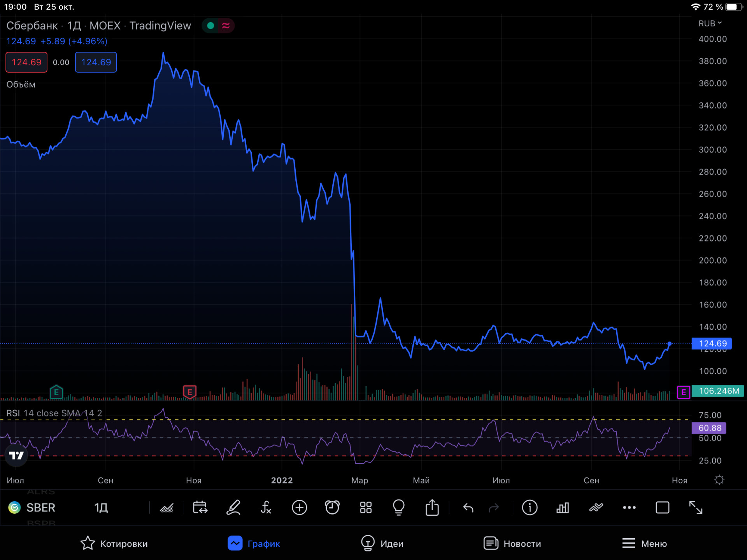Tap the blue buy price 124.69 button
The height and width of the screenshot is (560, 747).
pyautogui.click(x=96, y=62)
